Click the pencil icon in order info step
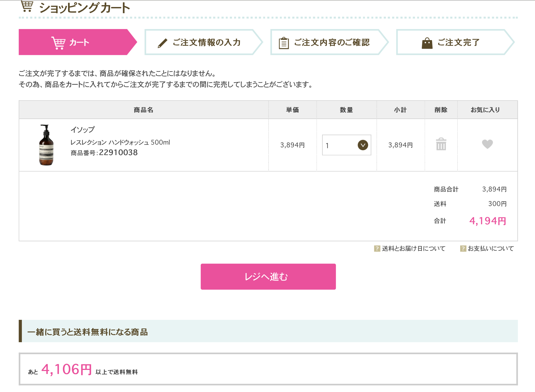 pos(163,43)
